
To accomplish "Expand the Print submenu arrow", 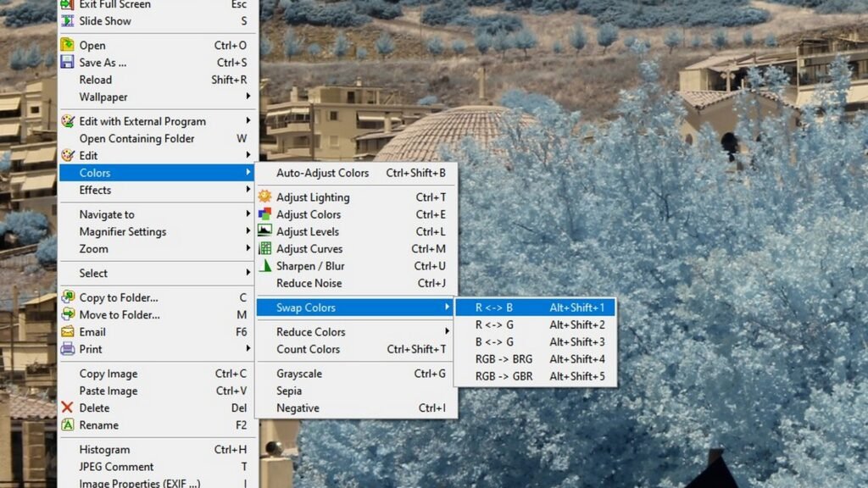I will 248,348.
